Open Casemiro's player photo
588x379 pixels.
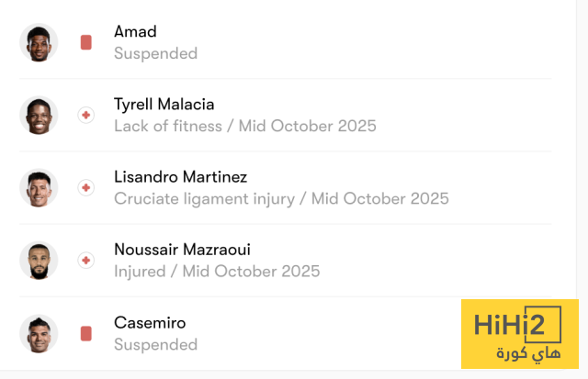pyautogui.click(x=39, y=333)
